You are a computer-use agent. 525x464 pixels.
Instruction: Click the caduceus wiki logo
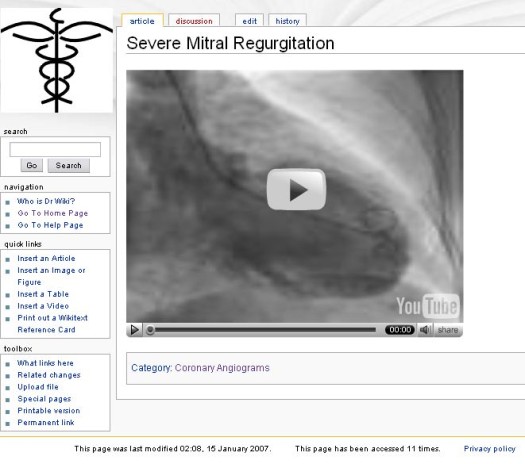click(x=57, y=60)
